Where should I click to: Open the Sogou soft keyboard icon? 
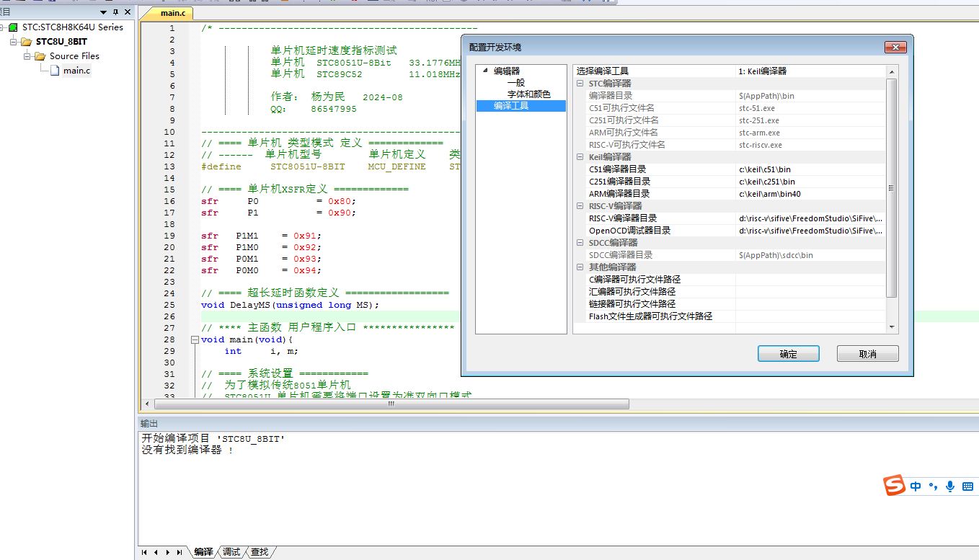click(x=967, y=486)
